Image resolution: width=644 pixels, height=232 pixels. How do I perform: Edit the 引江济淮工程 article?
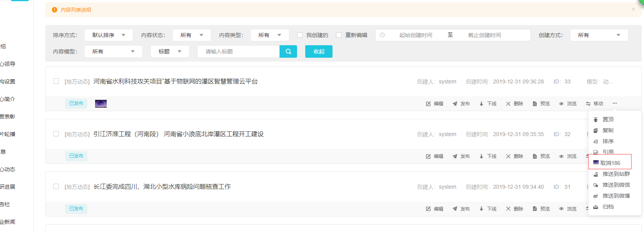(x=435, y=156)
